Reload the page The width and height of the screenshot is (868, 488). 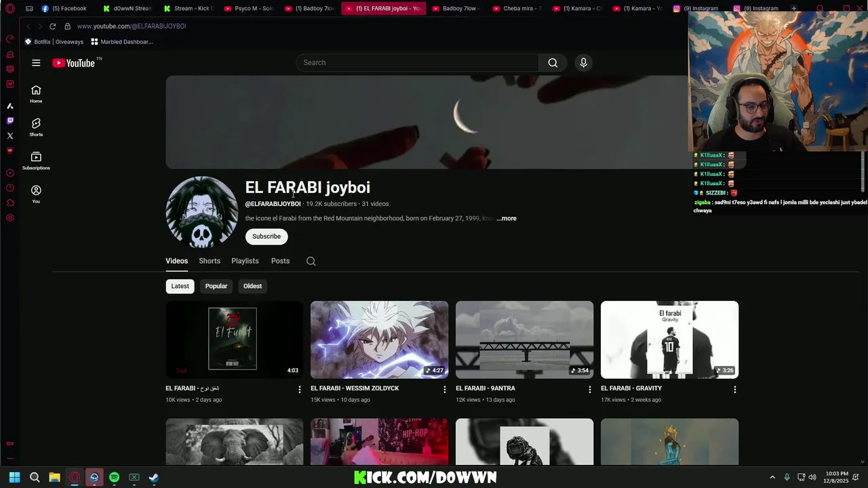tap(52, 26)
